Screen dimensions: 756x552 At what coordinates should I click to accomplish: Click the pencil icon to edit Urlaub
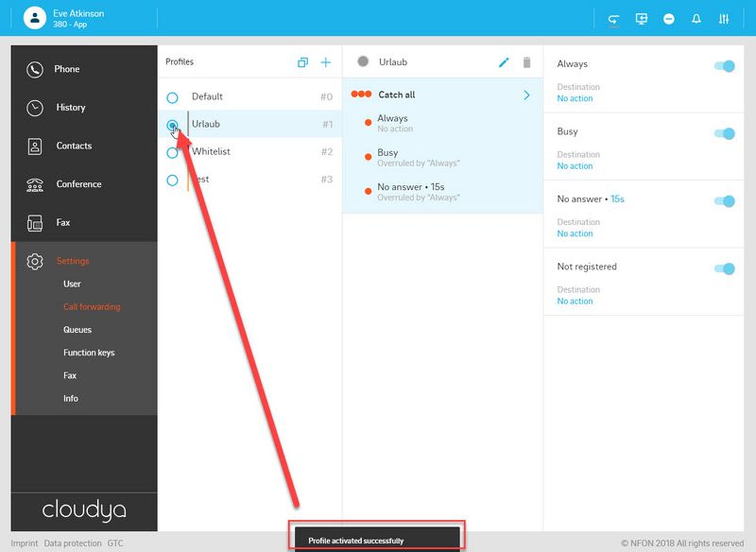[x=503, y=62]
